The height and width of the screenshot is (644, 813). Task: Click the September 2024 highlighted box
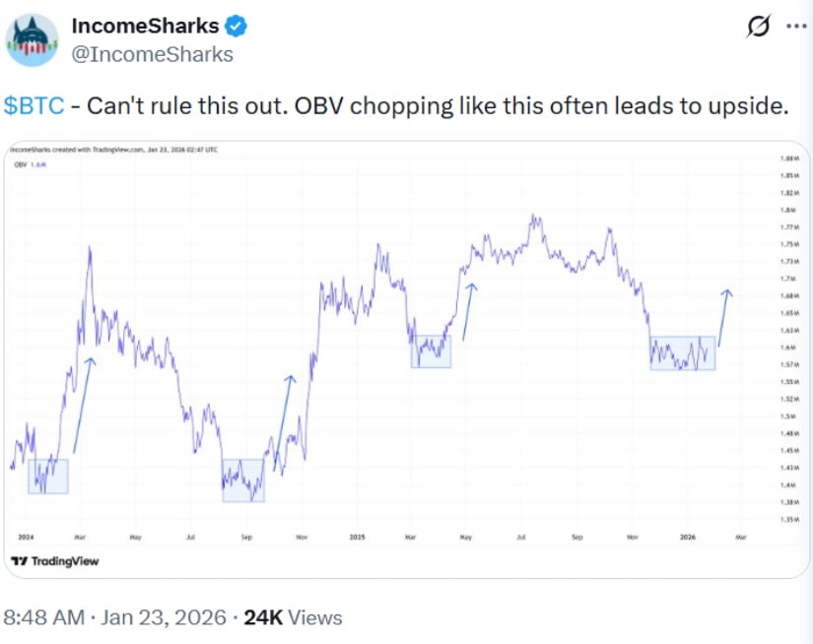[242, 481]
